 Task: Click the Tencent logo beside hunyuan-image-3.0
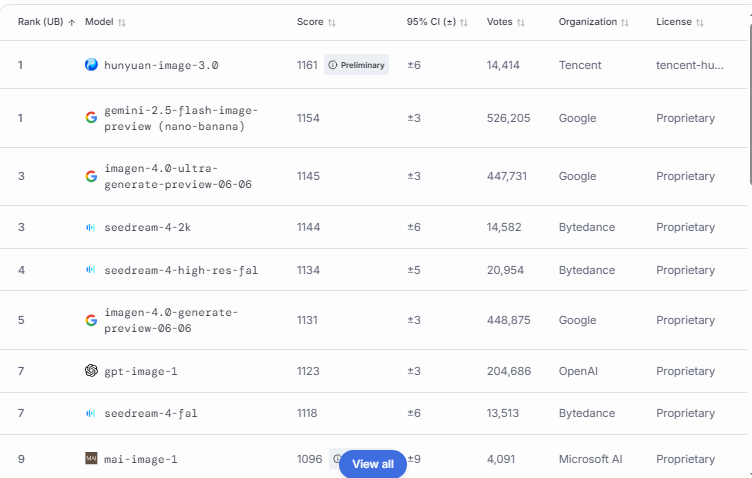tap(91, 64)
